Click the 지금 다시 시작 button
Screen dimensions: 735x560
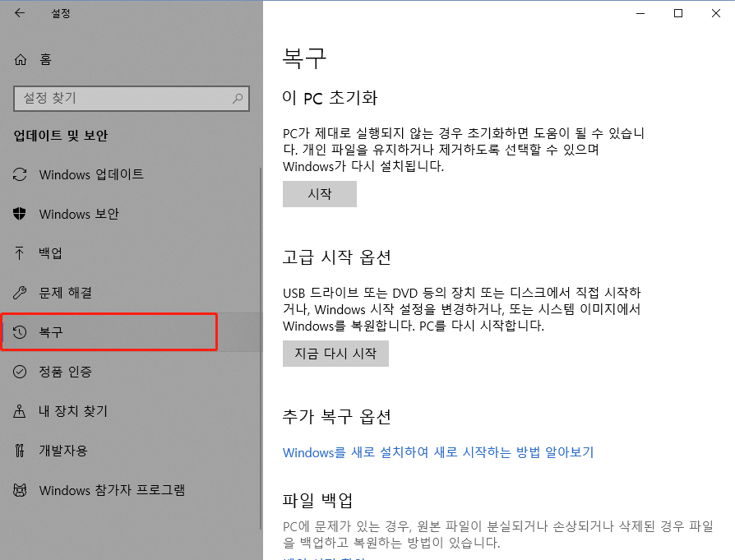(335, 354)
